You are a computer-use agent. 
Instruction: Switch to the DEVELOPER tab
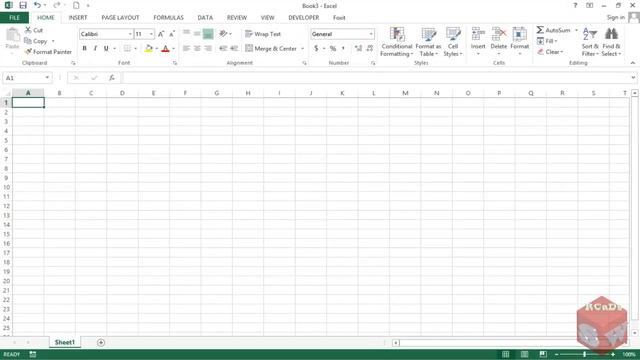point(304,18)
